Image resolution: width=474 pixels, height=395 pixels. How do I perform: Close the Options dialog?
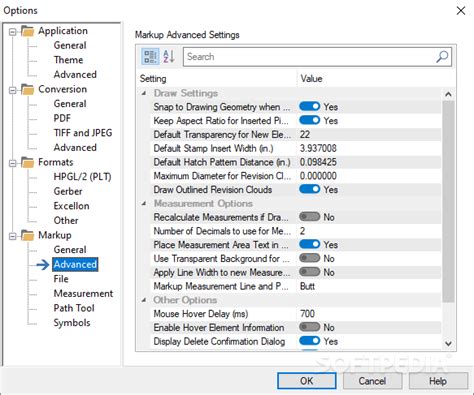click(x=461, y=11)
